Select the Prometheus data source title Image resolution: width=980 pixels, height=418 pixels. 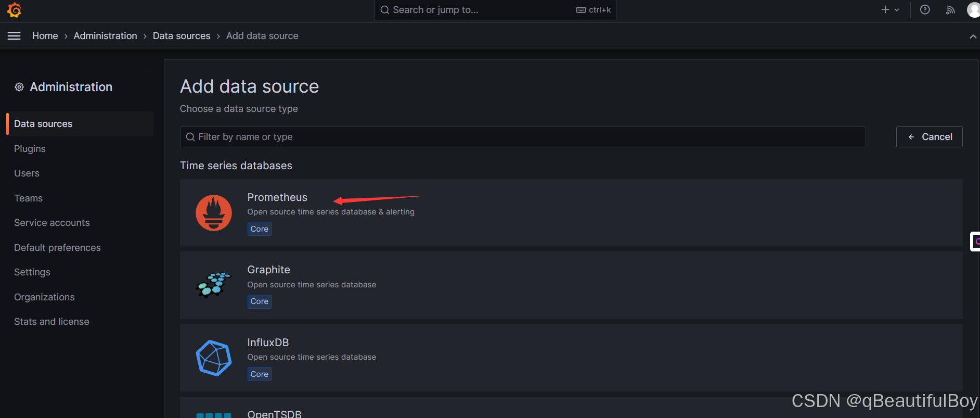(277, 197)
